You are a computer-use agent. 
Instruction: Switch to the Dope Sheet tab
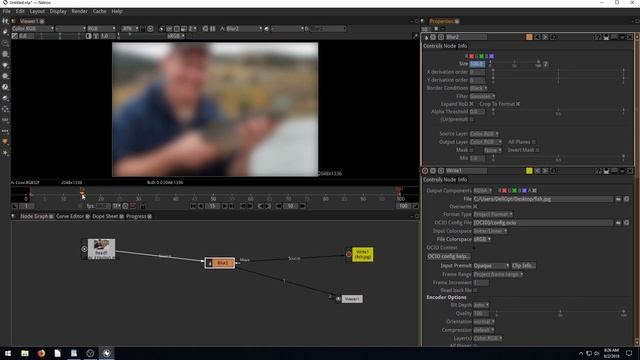(105, 216)
